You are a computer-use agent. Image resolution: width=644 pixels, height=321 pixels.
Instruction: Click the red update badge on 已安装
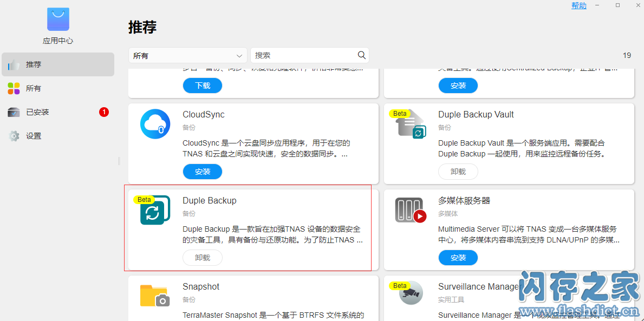point(104,112)
